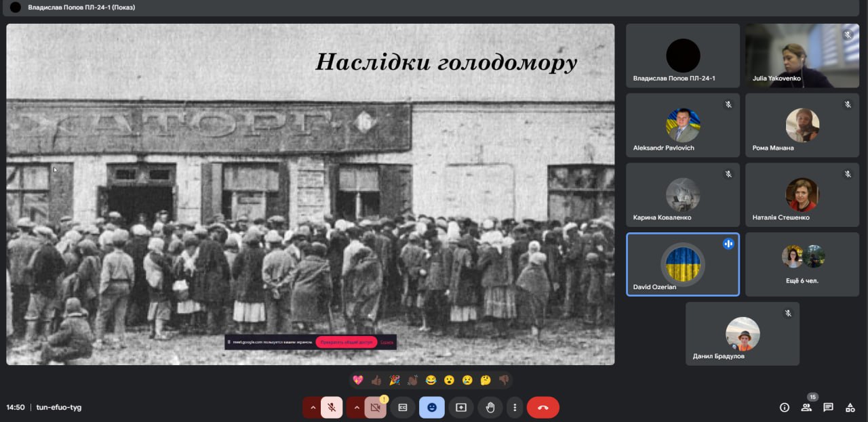Send the clapping hands emoji reaction
868x422 pixels.
click(x=413, y=380)
